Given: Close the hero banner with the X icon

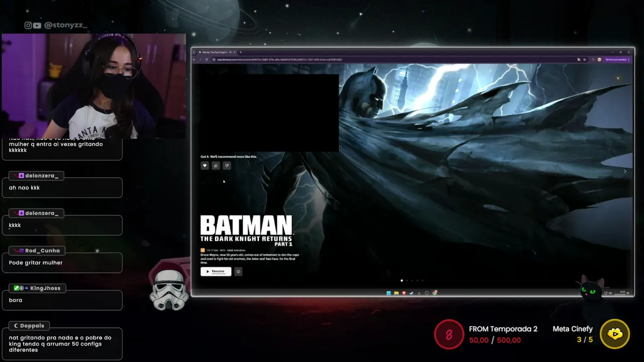Looking at the screenshot, I should pos(618,78).
